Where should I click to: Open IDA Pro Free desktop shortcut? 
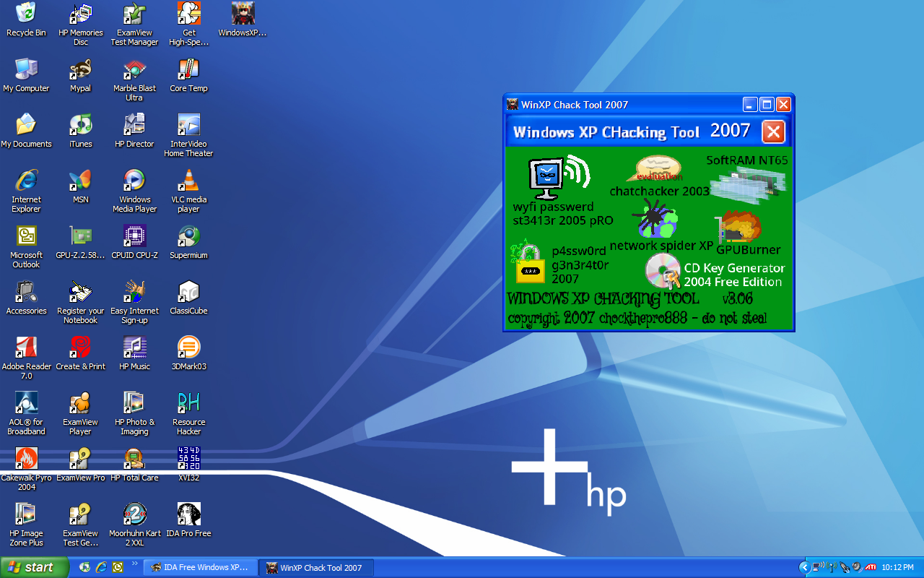pyautogui.click(x=188, y=514)
